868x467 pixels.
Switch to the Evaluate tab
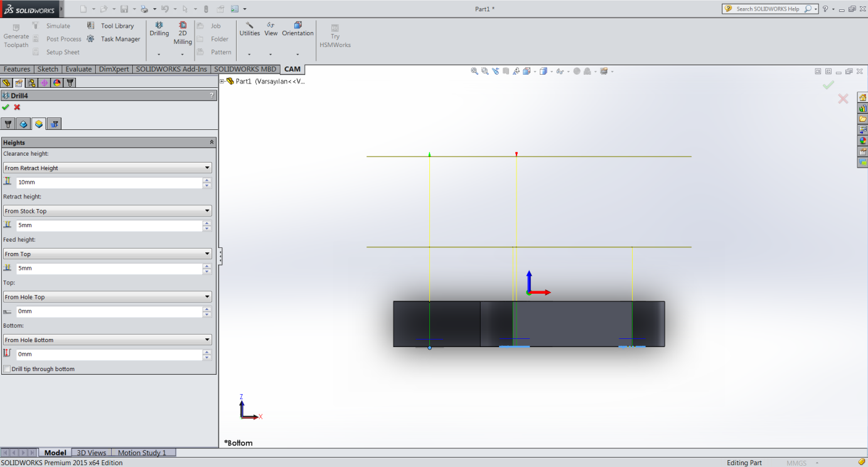(78, 69)
